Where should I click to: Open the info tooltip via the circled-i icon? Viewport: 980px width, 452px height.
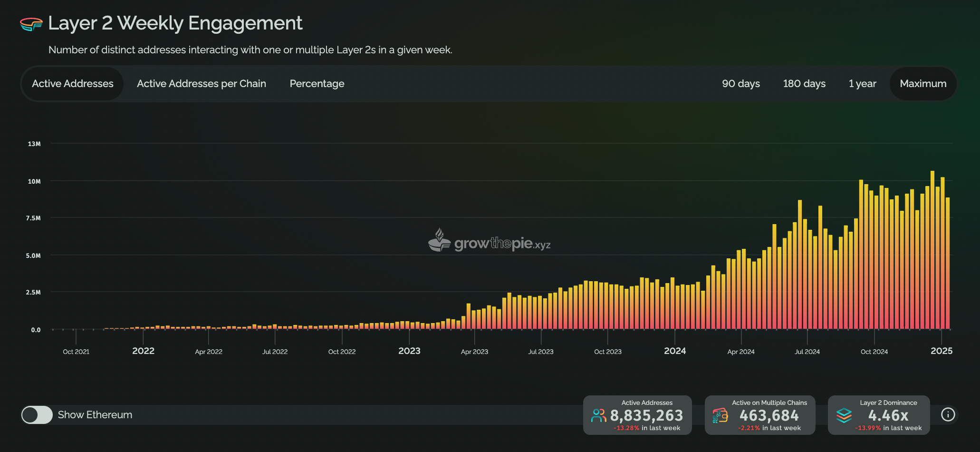948,414
